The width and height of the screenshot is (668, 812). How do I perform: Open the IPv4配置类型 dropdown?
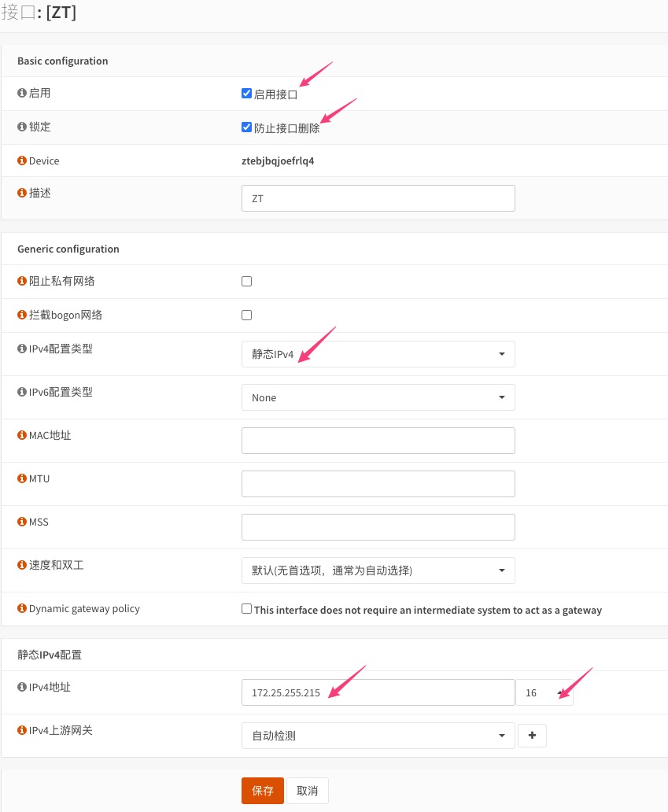[x=378, y=354]
